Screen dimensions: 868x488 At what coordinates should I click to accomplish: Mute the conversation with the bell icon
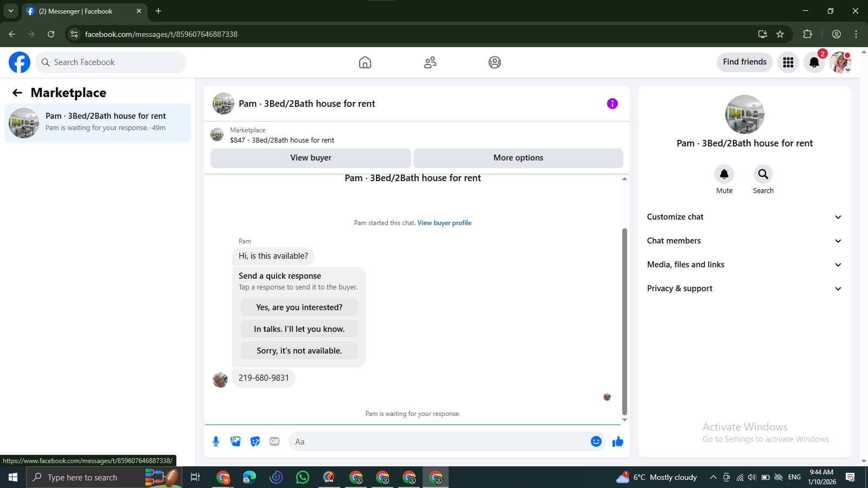(x=724, y=174)
